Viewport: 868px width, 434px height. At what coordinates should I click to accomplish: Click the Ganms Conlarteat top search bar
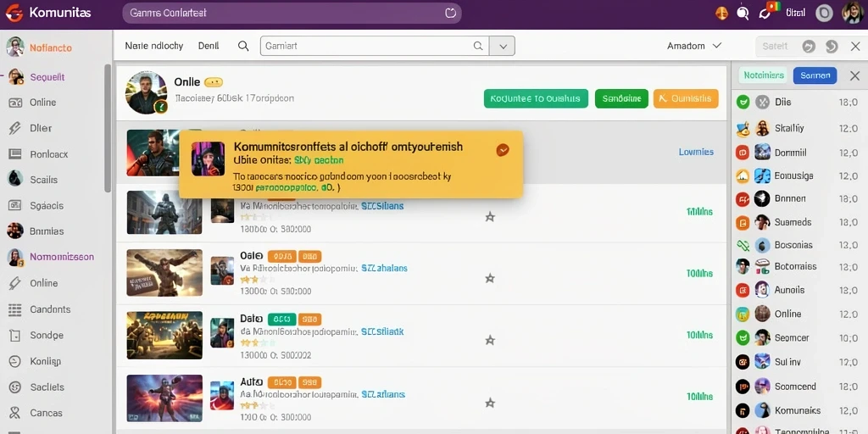(x=292, y=12)
